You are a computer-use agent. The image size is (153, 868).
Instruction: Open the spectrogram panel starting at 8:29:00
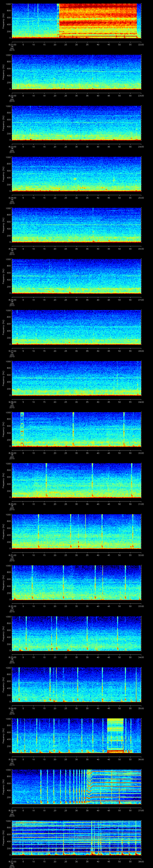[x=77, y=429]
